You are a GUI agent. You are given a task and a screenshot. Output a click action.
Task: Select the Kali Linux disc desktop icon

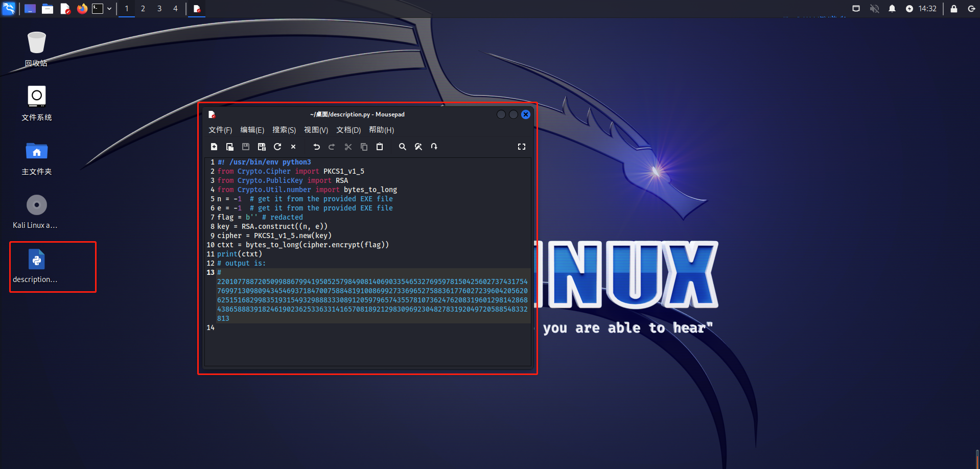(35, 212)
